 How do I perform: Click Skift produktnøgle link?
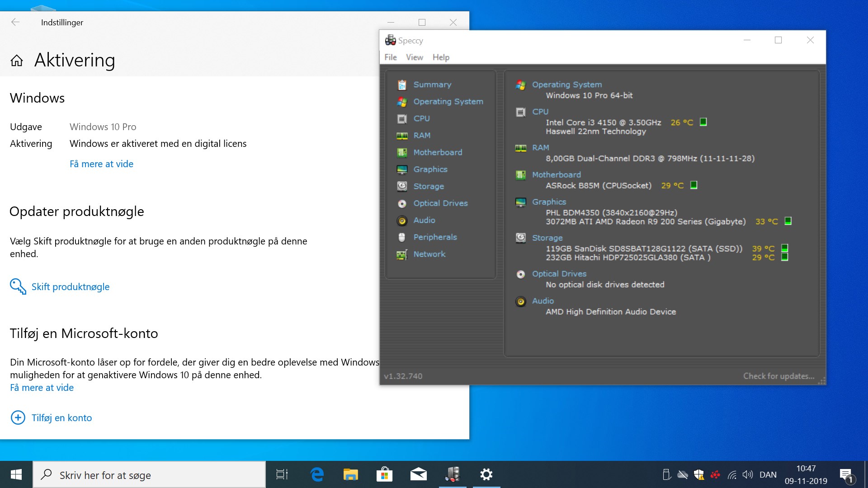pos(71,287)
